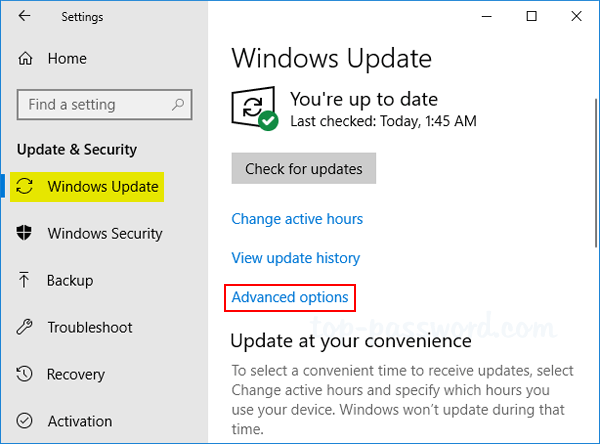Click the Windows Update sync icon
The height and width of the screenshot is (444, 600).
pyautogui.click(x=26, y=187)
